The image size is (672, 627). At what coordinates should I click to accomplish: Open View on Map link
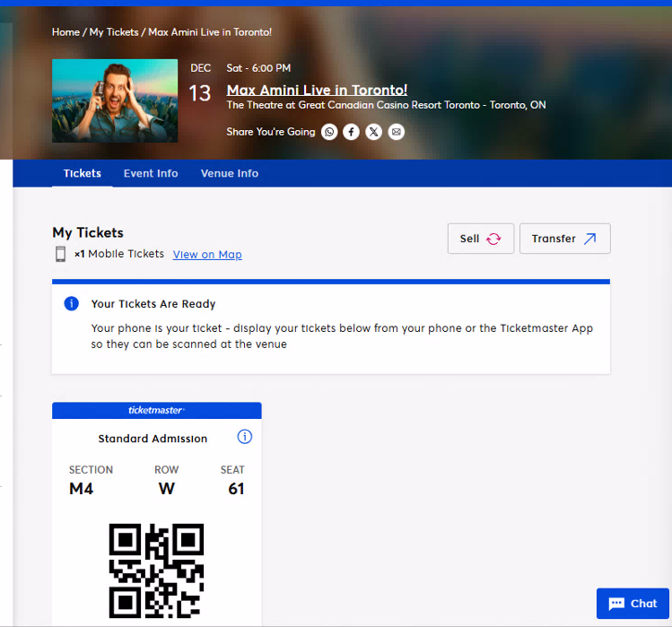tap(207, 254)
